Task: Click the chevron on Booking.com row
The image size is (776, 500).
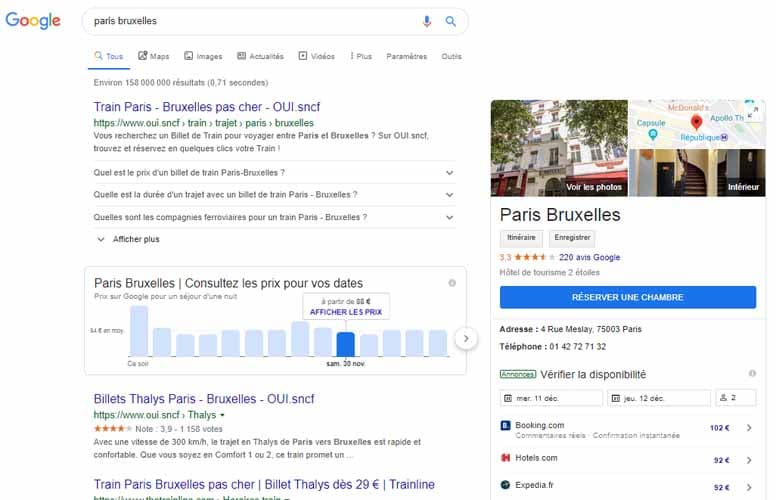Action: pyautogui.click(x=749, y=428)
